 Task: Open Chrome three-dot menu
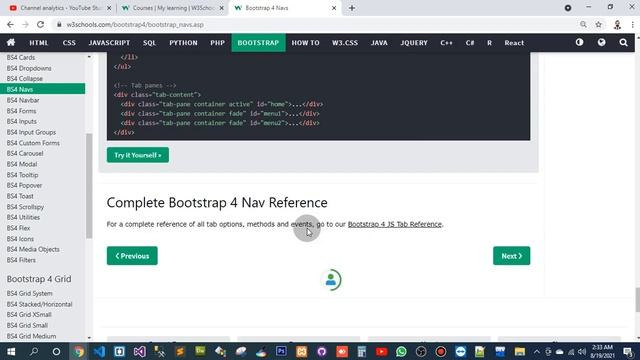coord(632,24)
